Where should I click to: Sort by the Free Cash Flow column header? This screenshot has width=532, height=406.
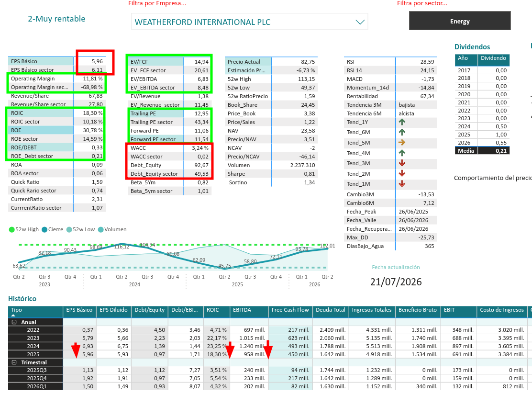pyautogui.click(x=290, y=310)
